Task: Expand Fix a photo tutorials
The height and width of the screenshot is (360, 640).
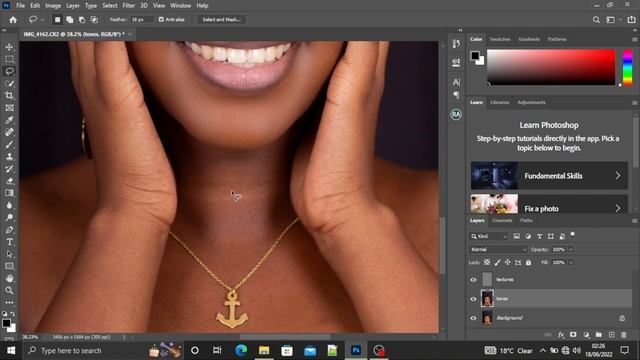Action: coord(549,204)
